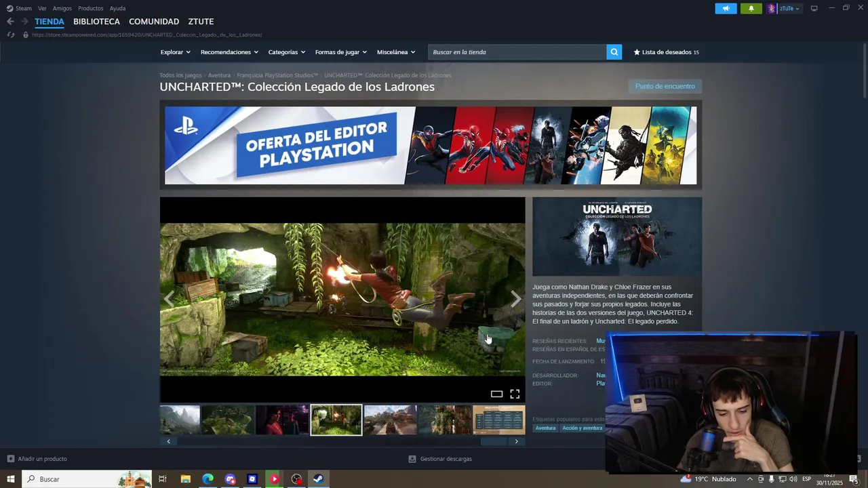The image size is (868, 488).
Task: Expand the Categorías dropdown
Action: click(286, 52)
